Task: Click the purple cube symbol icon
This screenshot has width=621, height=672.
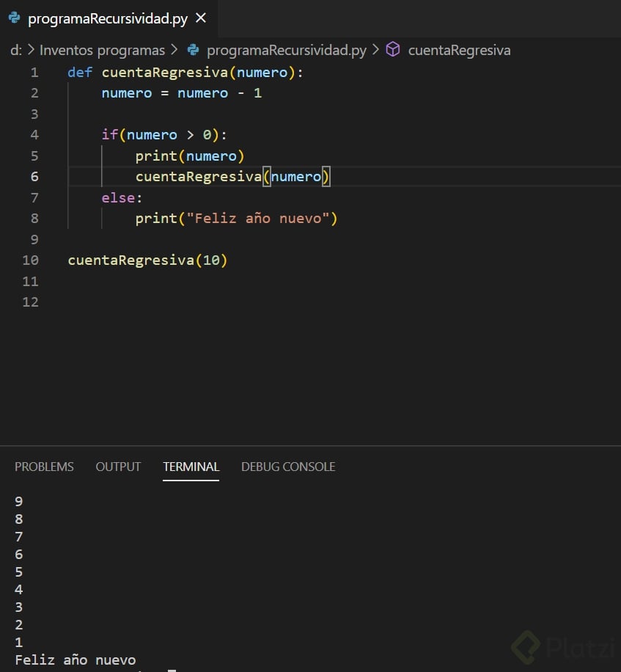Action: tap(393, 50)
